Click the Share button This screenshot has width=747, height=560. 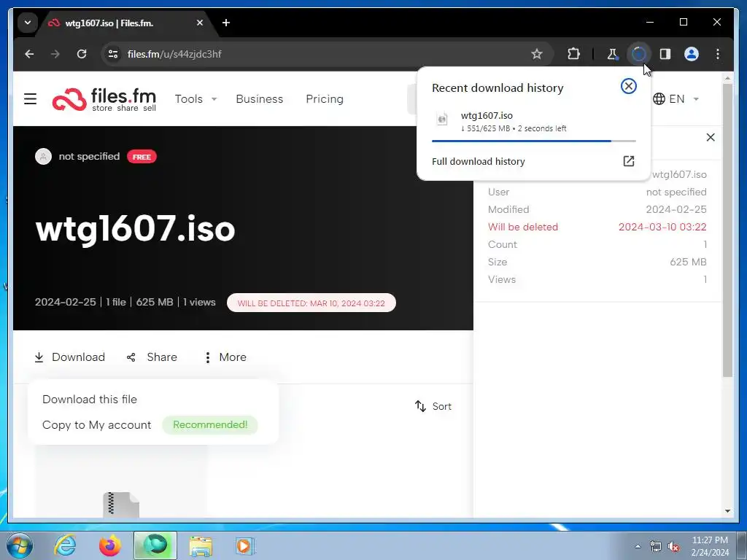pyautogui.click(x=152, y=357)
